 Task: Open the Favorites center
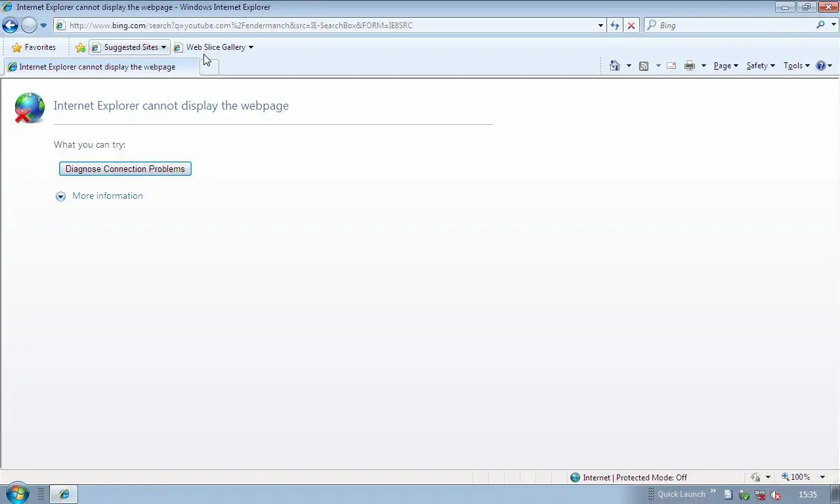(33, 47)
